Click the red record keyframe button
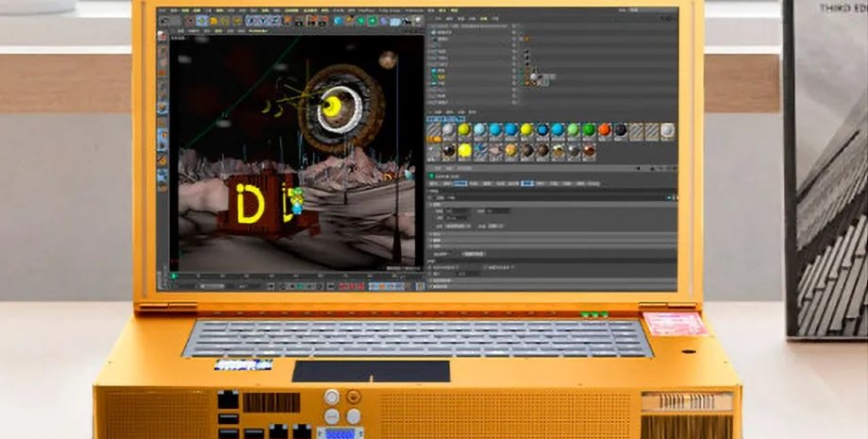The image size is (868, 439). click(x=343, y=285)
